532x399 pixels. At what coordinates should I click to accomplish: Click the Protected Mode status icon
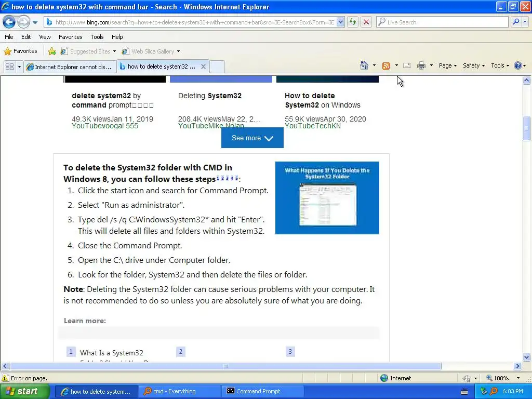467,378
